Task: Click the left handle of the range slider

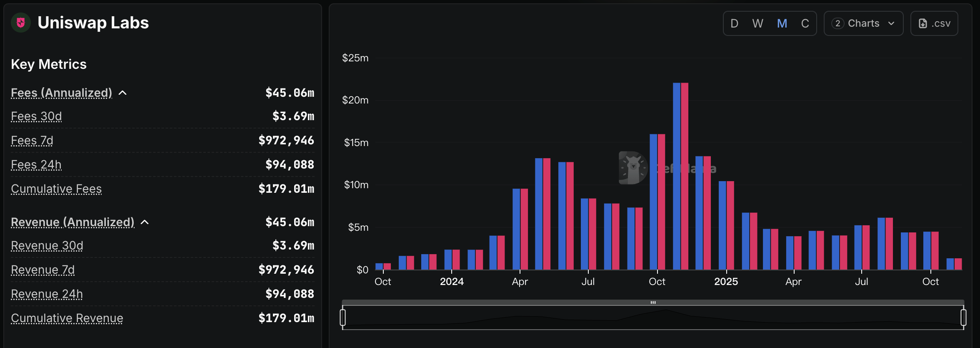Action: tap(343, 318)
